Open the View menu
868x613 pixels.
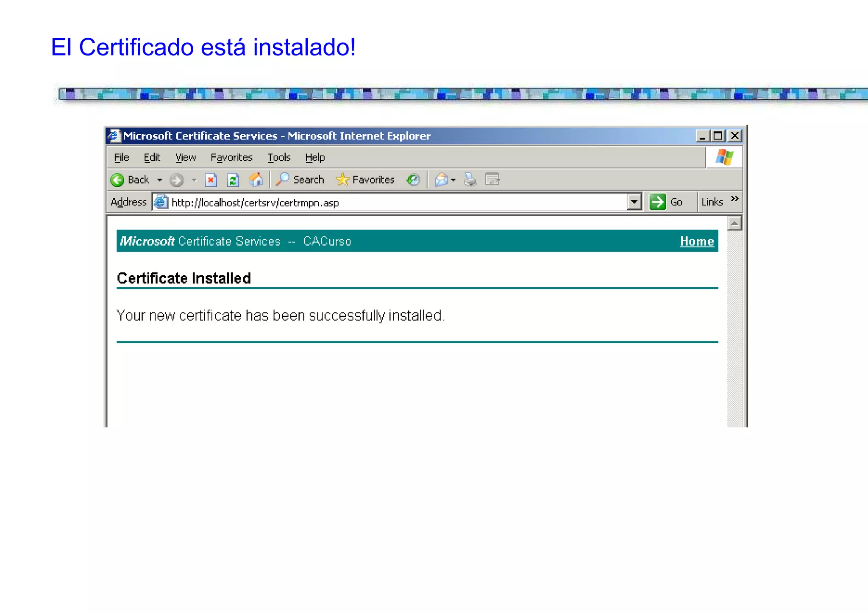(x=186, y=158)
